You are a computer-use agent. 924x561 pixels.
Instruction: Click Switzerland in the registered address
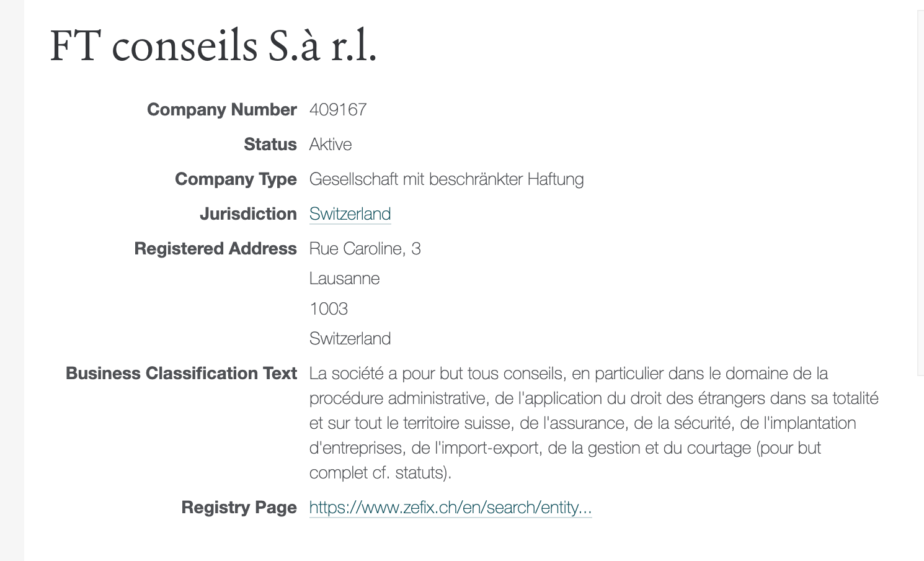[350, 339]
